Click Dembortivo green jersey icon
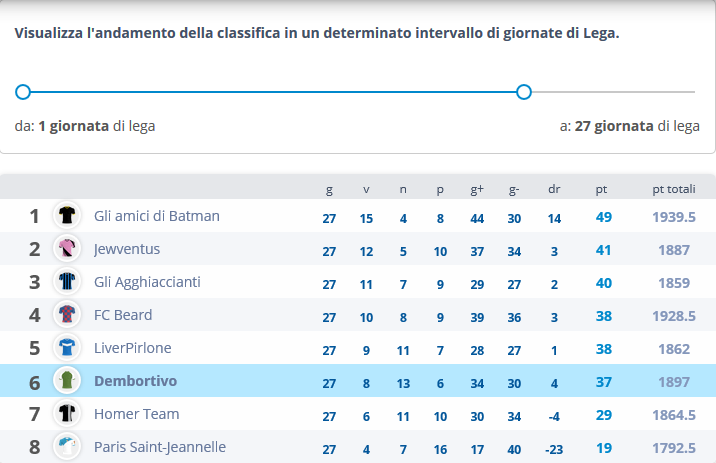Screen dimensions: 716x463 (67, 380)
